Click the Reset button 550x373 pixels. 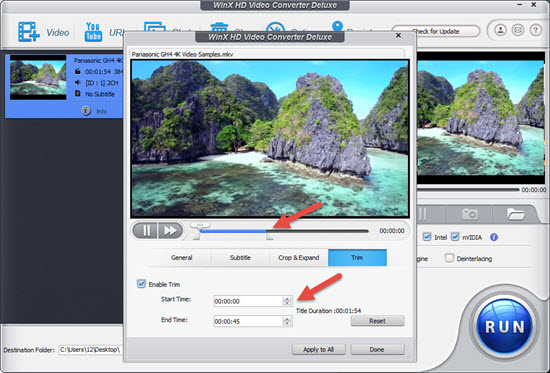click(377, 321)
